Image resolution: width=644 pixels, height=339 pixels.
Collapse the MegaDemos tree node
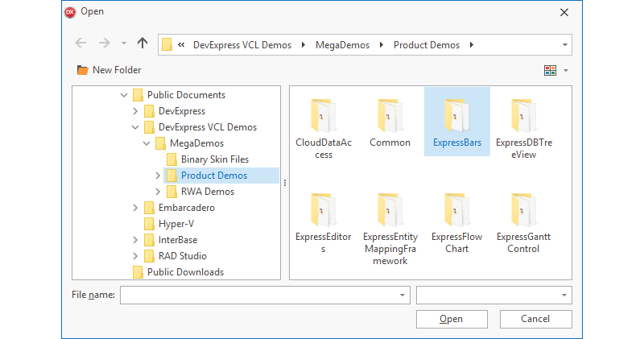point(147,143)
